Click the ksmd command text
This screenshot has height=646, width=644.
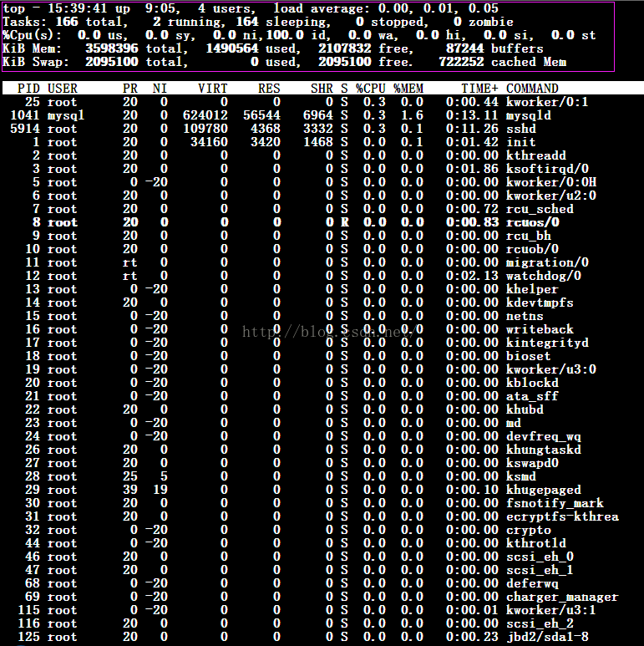521,476
